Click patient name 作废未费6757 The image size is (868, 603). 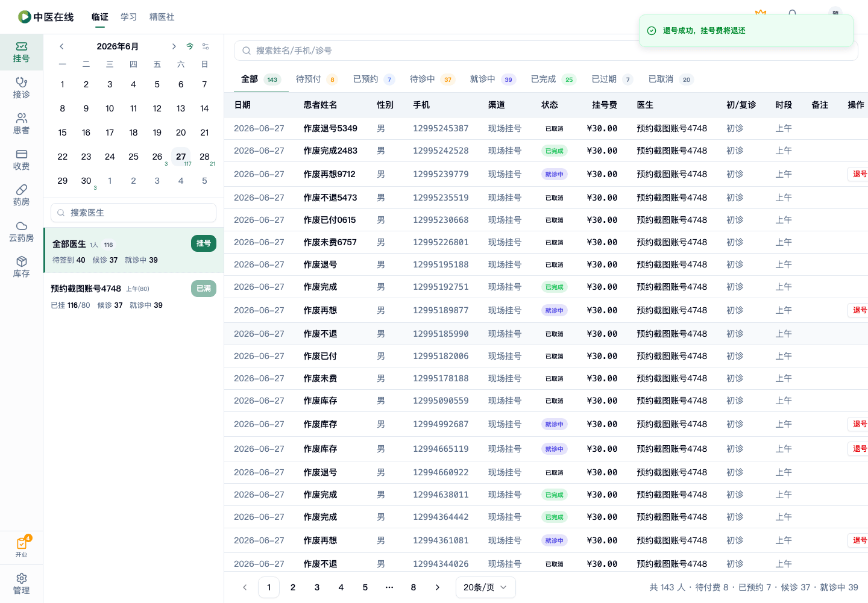[x=330, y=242]
